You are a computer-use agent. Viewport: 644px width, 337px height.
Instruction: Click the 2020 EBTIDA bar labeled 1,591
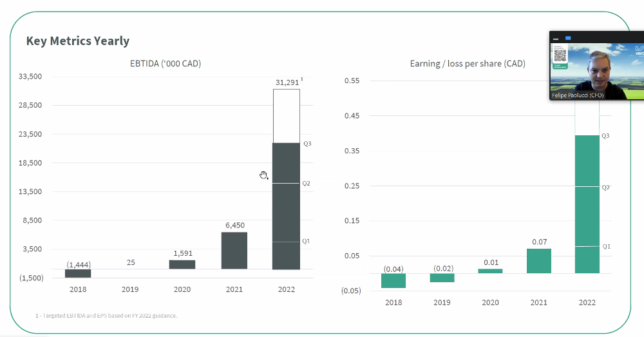(182, 264)
